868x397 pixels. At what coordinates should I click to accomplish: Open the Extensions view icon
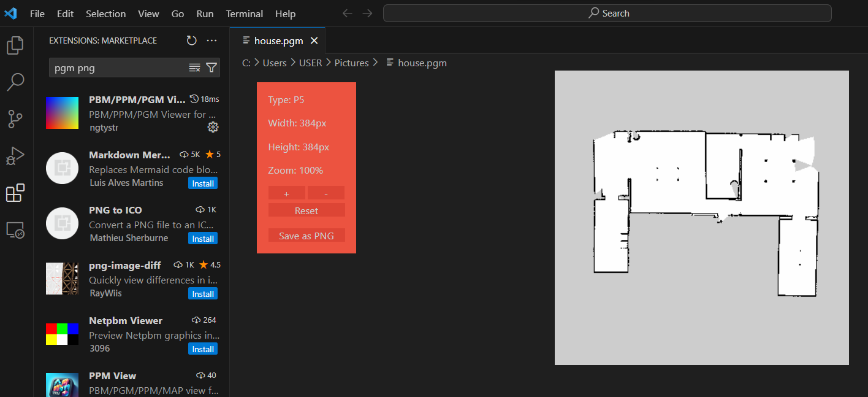pyautogui.click(x=15, y=193)
